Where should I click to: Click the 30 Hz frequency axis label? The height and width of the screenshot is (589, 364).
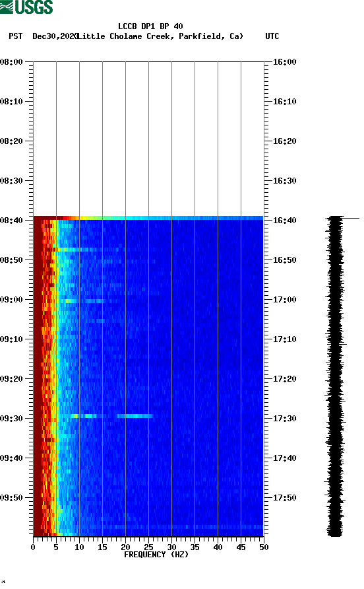click(x=171, y=547)
